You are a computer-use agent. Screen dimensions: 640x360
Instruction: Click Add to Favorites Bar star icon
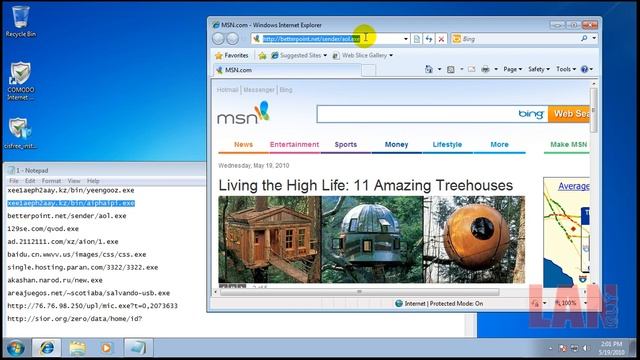pyautogui.click(x=262, y=55)
